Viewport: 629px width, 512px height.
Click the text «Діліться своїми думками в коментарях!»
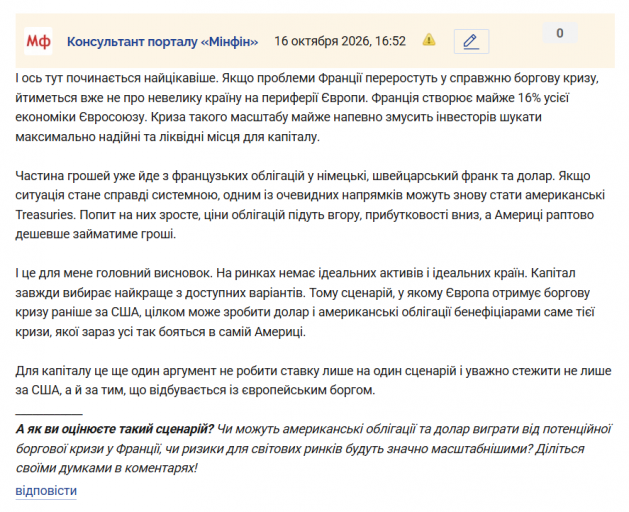[x=300, y=459]
